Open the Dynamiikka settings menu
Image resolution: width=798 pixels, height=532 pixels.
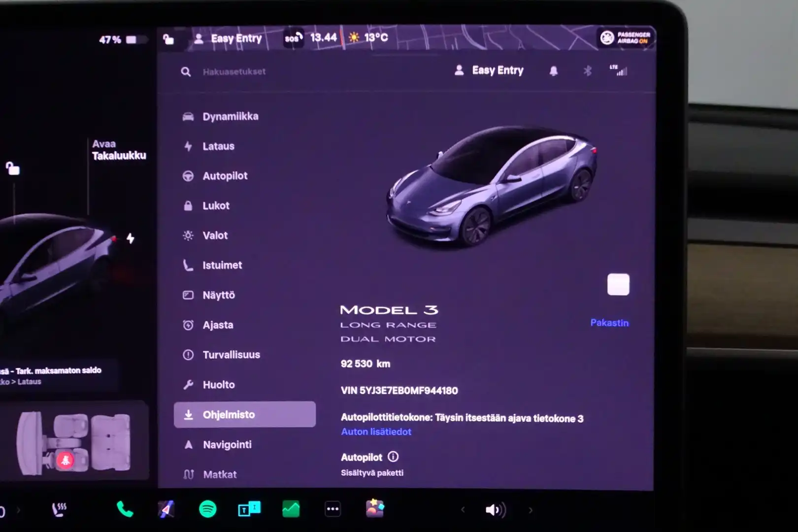[220, 117]
